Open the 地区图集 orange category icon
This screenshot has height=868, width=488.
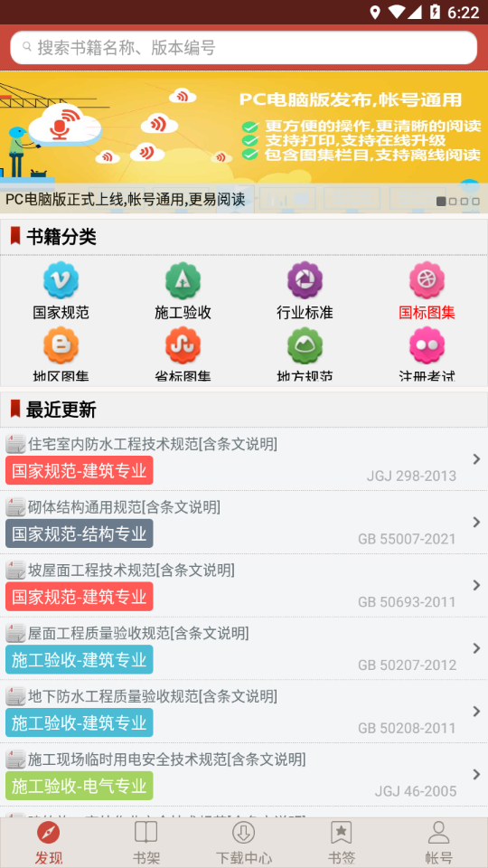tap(61, 345)
